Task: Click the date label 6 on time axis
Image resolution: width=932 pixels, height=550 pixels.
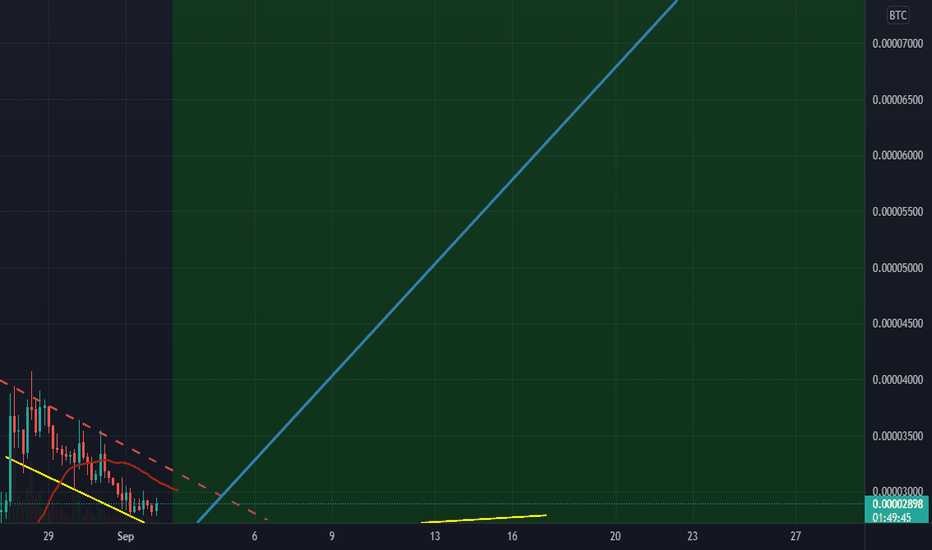Action: coord(254,536)
